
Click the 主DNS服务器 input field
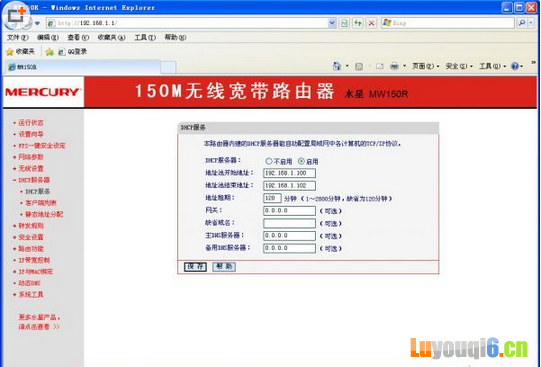coord(289,236)
